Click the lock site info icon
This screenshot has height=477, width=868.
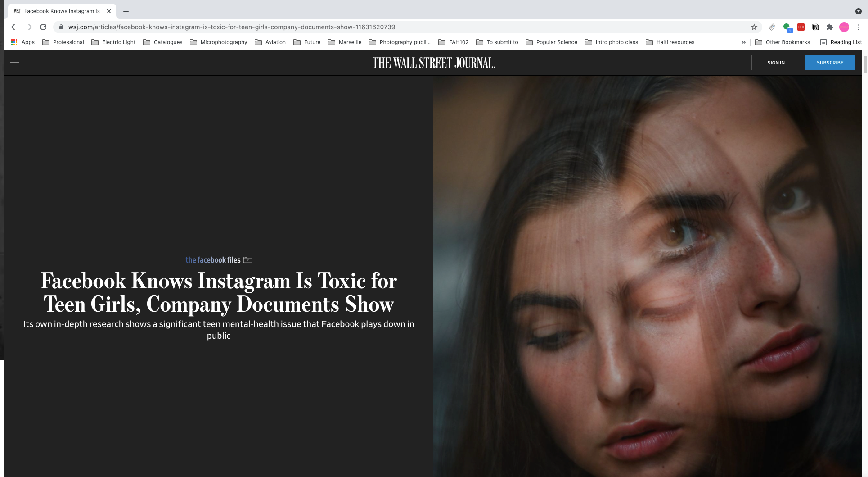click(61, 27)
